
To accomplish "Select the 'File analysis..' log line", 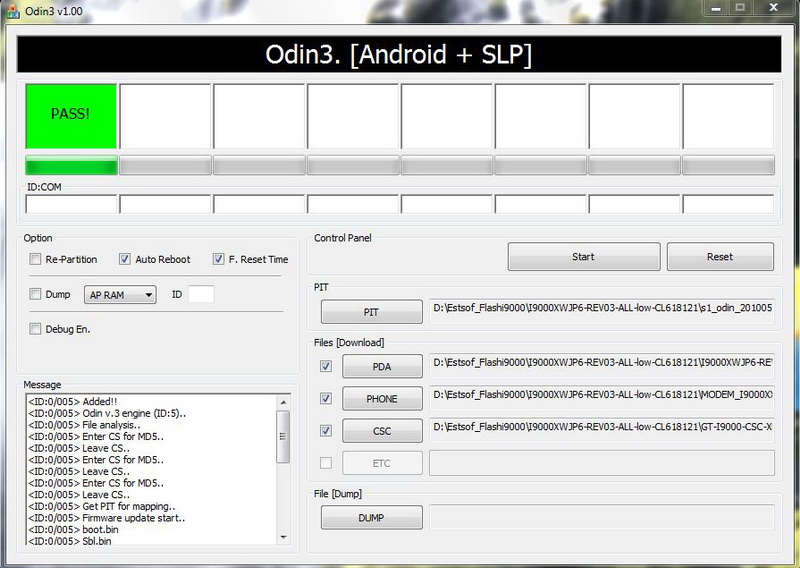I will 84,425.
